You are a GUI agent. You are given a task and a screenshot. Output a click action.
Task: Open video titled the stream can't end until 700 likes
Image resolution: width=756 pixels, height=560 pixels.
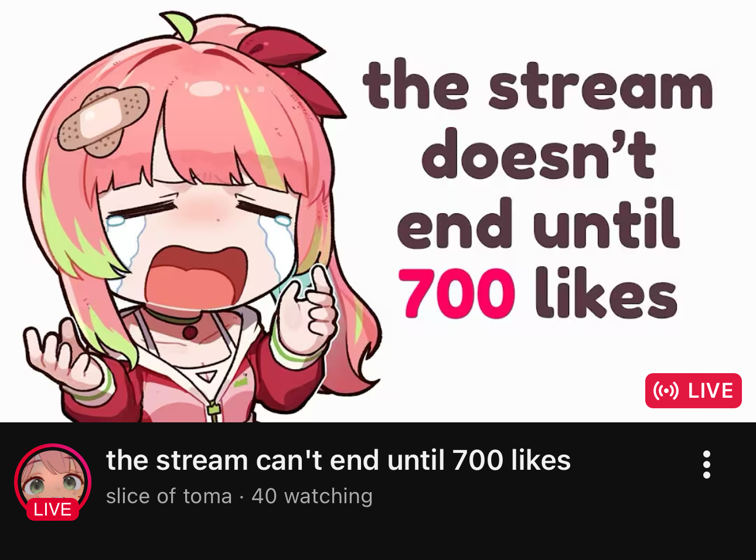338,460
